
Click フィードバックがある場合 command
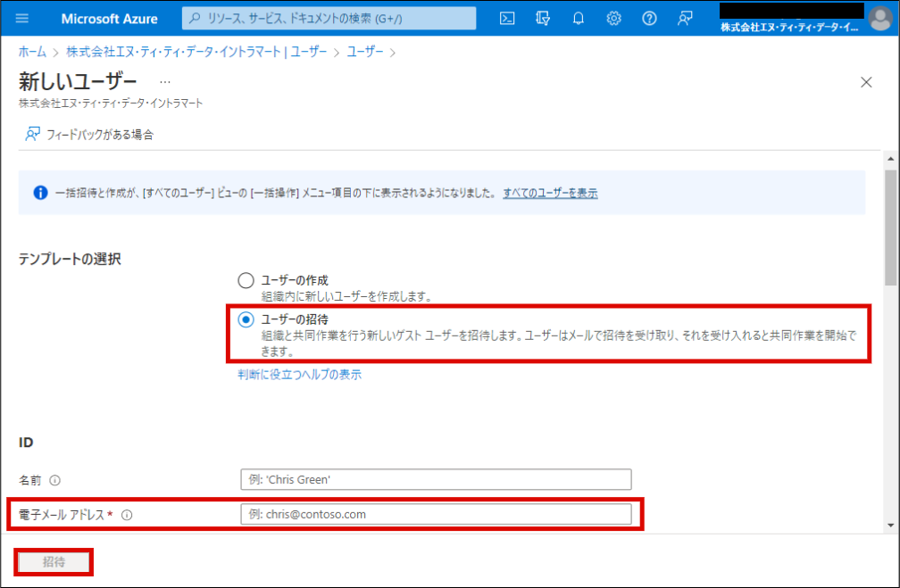[89, 134]
